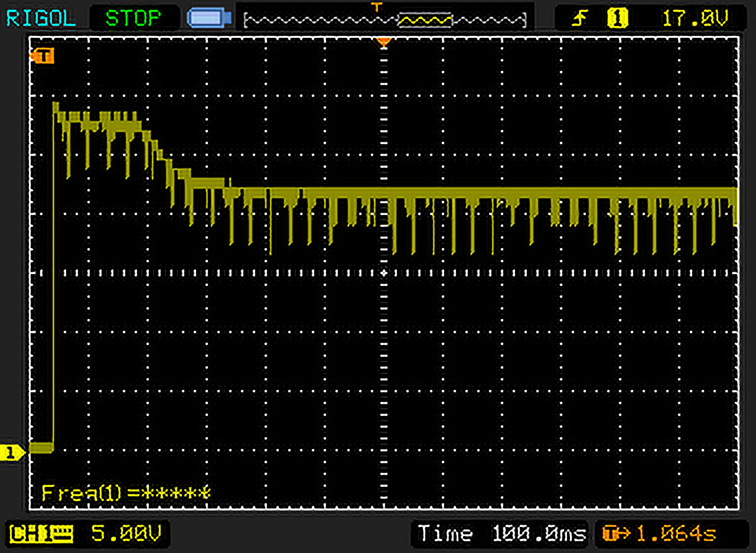Toggle the CH1 coupling indicator at bottom-left
This screenshot has height=553, width=756.
tap(43, 534)
